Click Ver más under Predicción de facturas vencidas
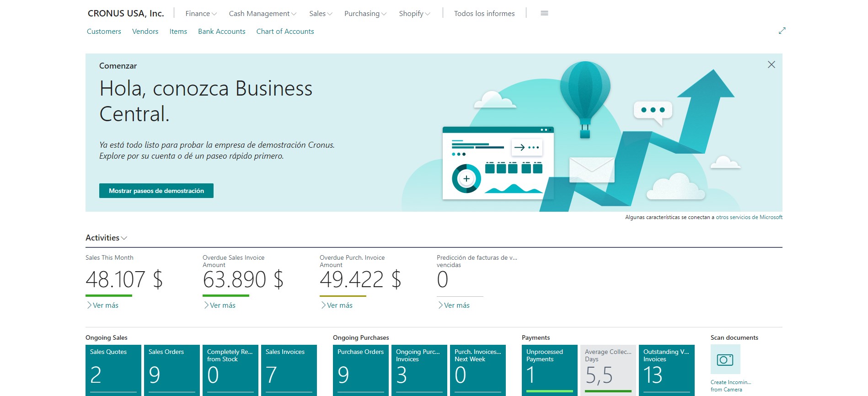The width and height of the screenshot is (868, 396). [454, 305]
